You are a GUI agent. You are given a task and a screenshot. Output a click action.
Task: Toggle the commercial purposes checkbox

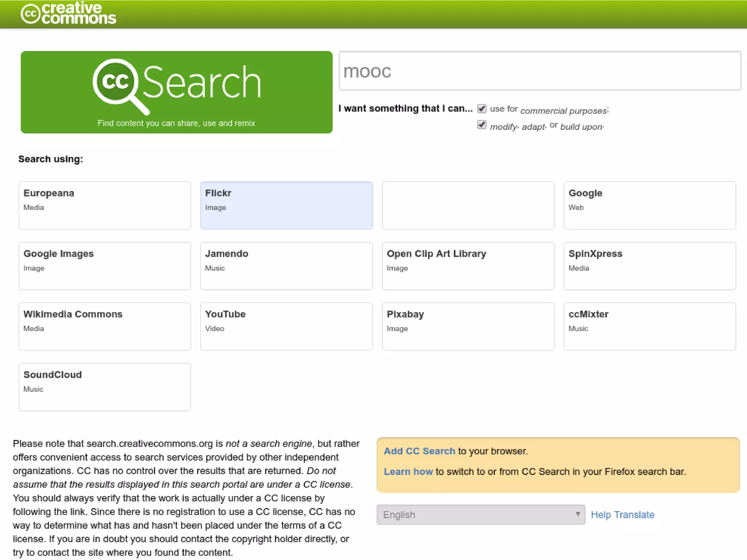point(482,109)
